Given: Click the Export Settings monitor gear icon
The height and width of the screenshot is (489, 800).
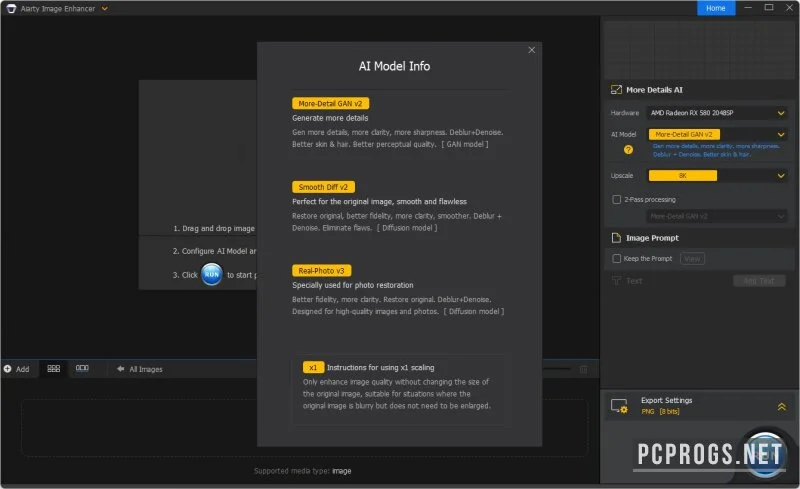Looking at the screenshot, I should (x=619, y=406).
